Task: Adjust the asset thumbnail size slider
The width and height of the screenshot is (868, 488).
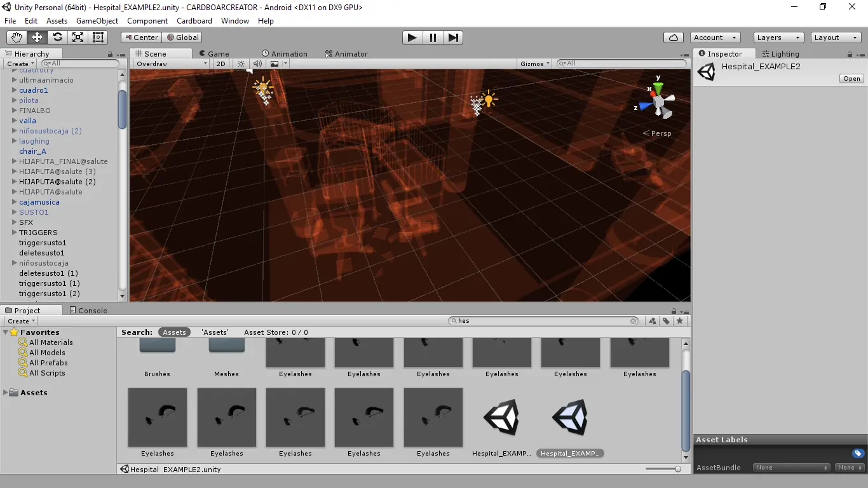Action: [x=677, y=469]
